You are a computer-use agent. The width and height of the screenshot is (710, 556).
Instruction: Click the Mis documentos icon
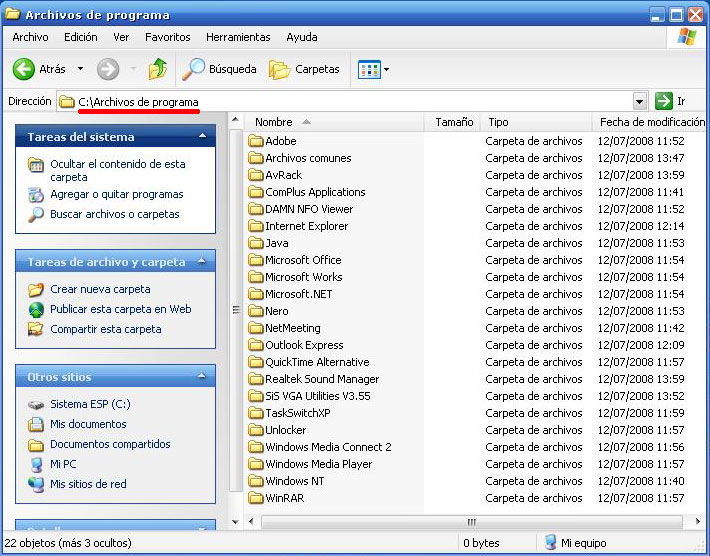tap(36, 424)
